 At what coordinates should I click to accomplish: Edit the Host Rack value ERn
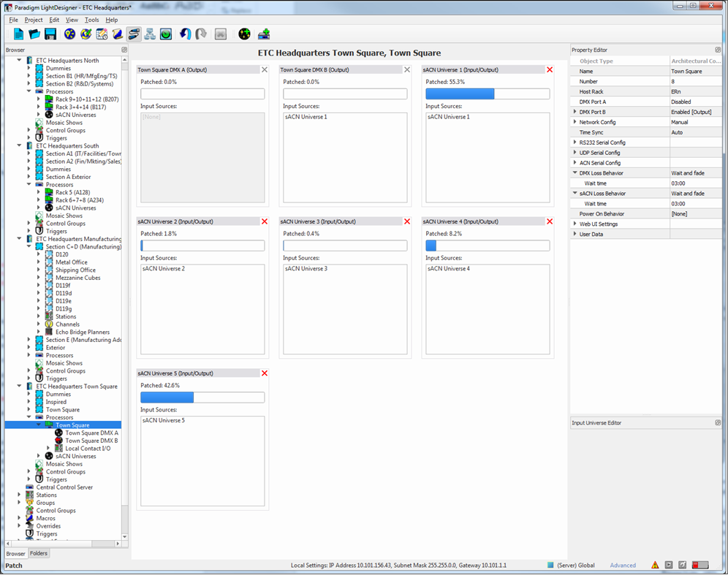[696, 91]
